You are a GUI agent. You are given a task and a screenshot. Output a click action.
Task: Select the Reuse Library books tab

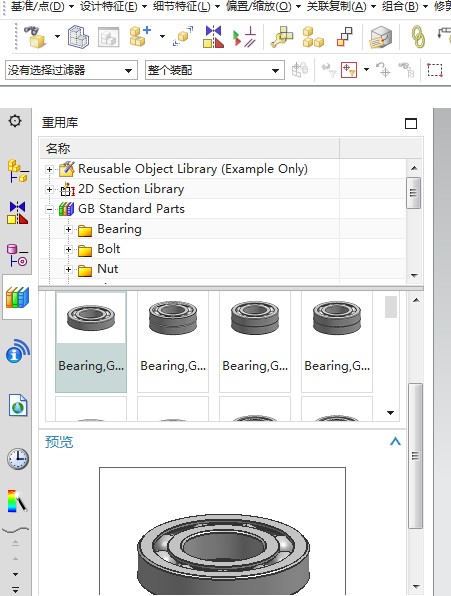tap(17, 297)
